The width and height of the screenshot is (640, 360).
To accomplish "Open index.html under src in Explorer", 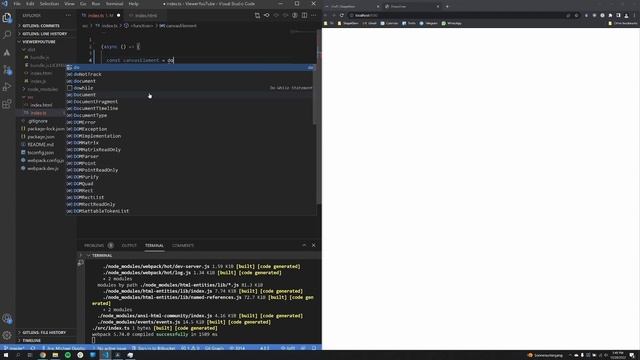I will coord(41,105).
